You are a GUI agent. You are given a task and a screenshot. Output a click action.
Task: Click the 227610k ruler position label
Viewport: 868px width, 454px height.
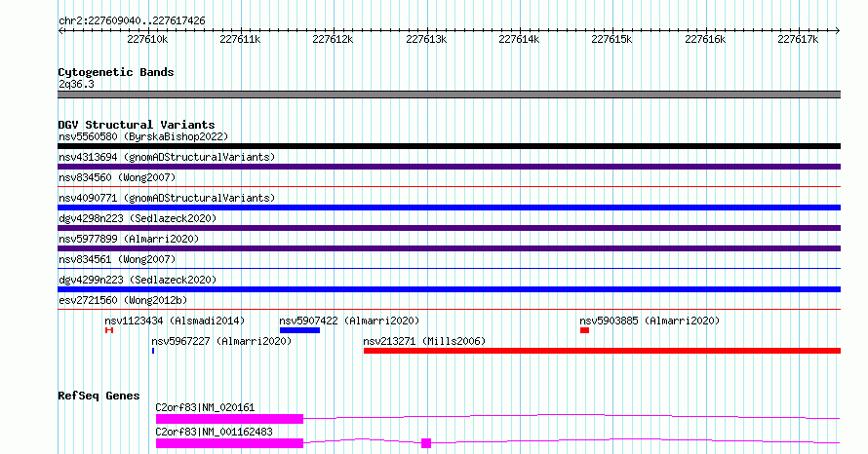(x=147, y=39)
